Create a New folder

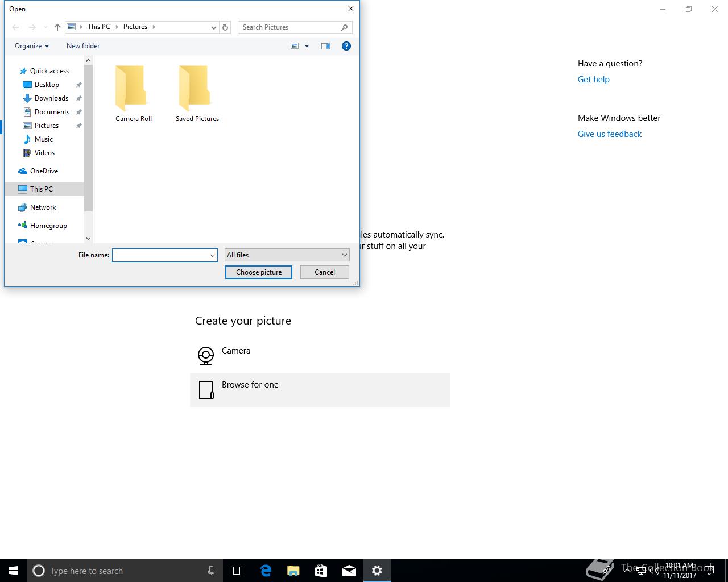[x=83, y=46]
